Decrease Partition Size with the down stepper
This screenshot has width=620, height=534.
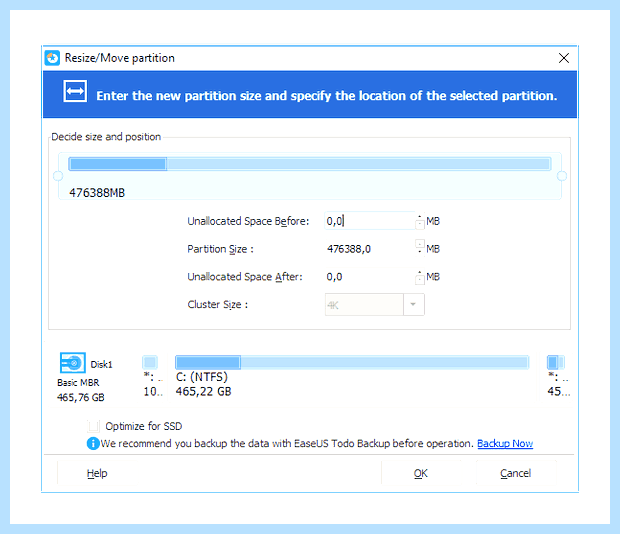pos(420,253)
